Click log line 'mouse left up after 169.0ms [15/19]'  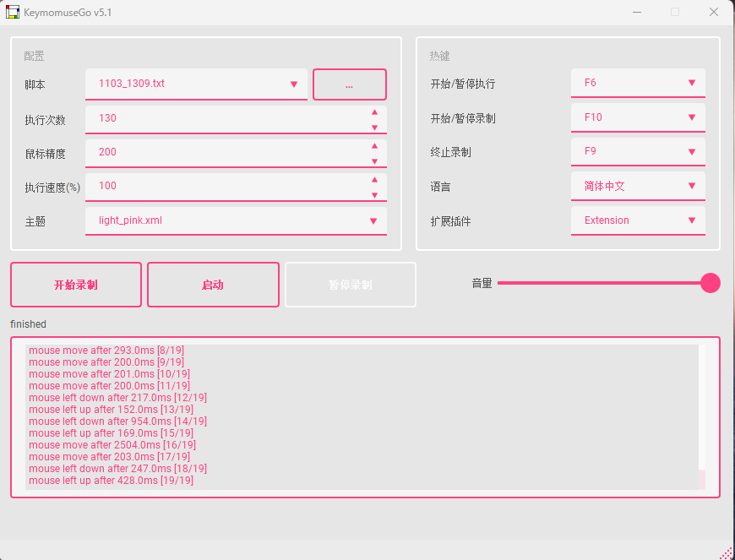tap(111, 433)
